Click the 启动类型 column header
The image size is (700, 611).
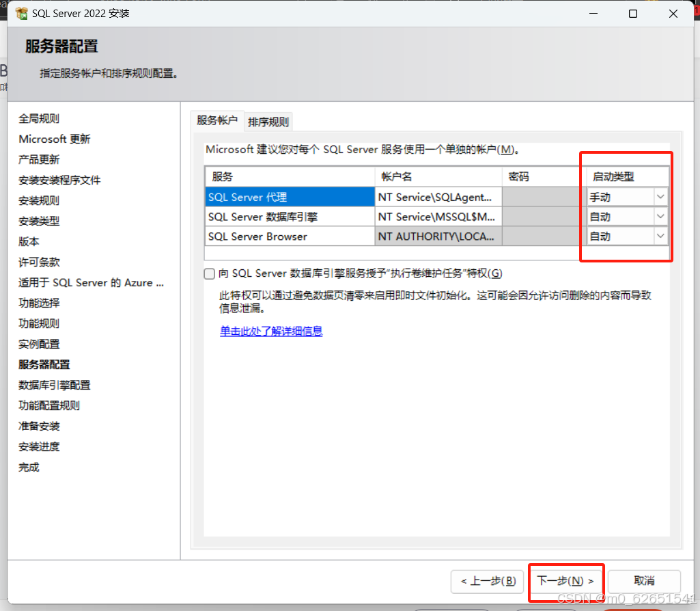click(627, 176)
